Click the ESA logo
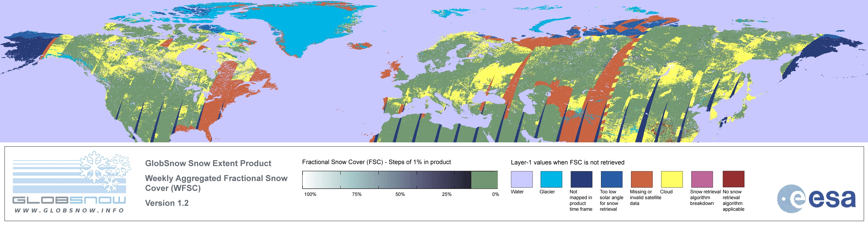 point(816,198)
